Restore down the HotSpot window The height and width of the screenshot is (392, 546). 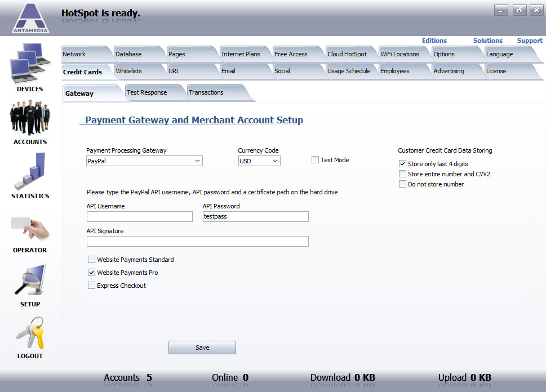click(x=519, y=11)
